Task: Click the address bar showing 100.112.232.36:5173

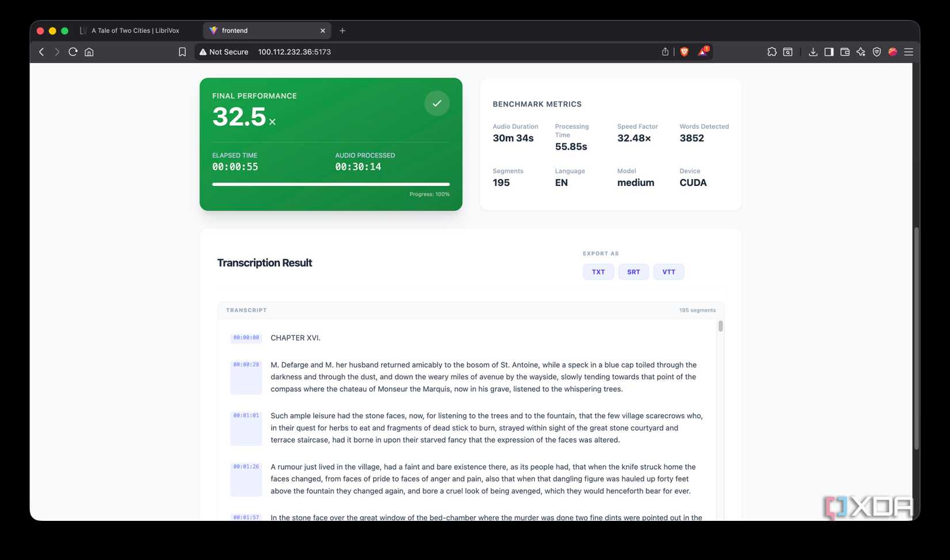Action: pos(294,52)
